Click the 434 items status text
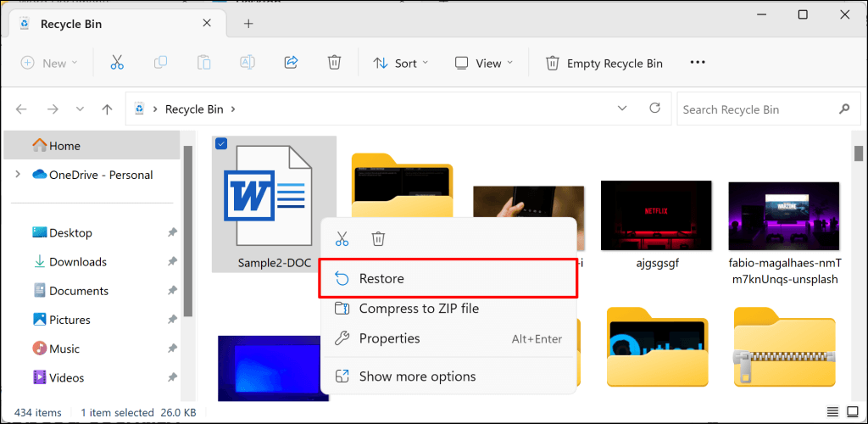Viewport: 868px width, 424px height. [x=38, y=412]
